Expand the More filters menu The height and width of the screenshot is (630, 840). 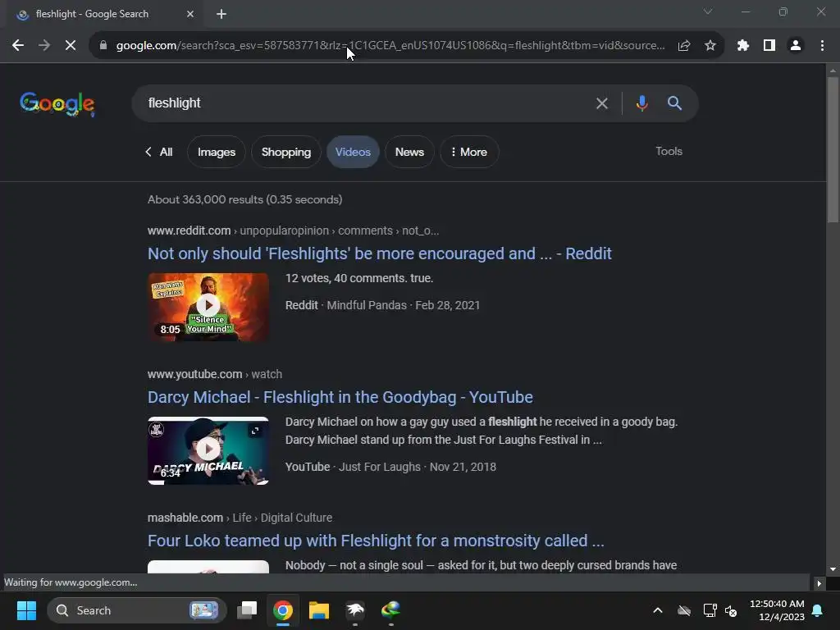(469, 152)
